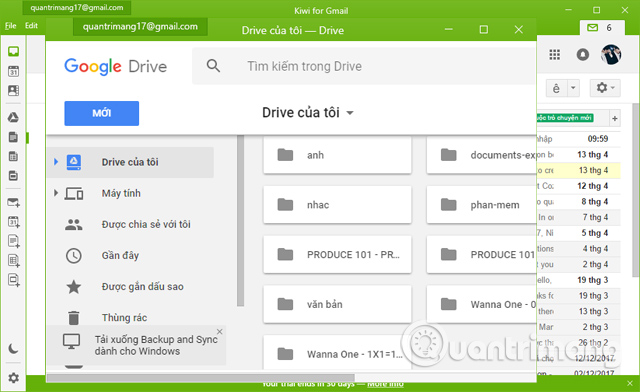Open File menu in Kiwi for Gmail

(11, 26)
